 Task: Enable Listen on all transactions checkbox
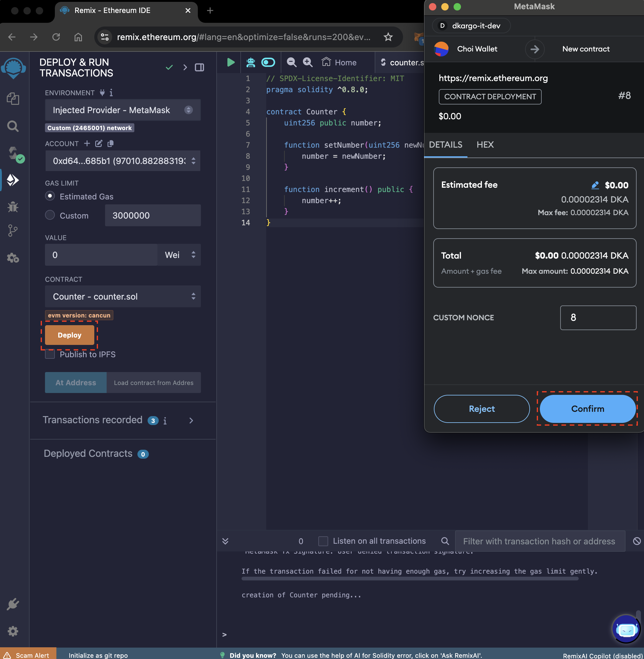click(323, 541)
